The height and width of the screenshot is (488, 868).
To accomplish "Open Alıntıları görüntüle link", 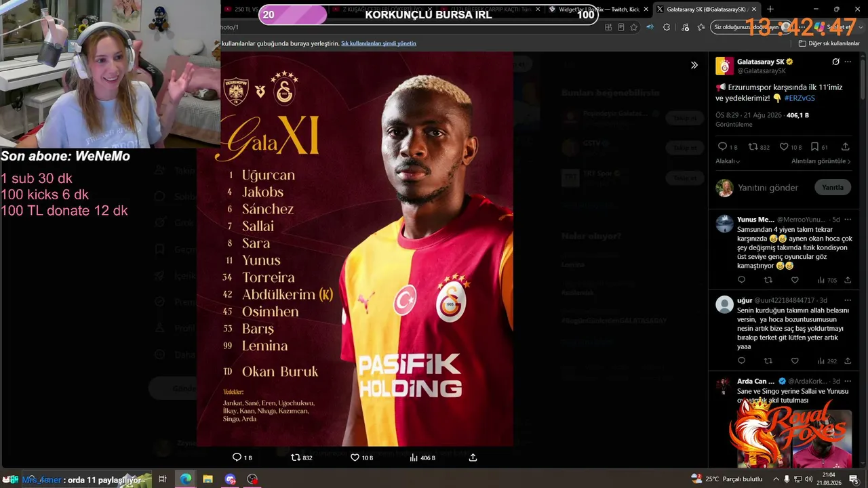I will (821, 161).
